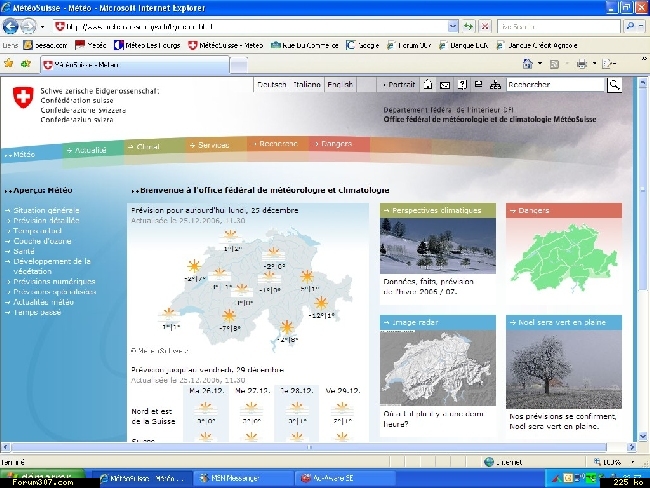
Task: Click the browser Back arrow button
Action: [10, 27]
